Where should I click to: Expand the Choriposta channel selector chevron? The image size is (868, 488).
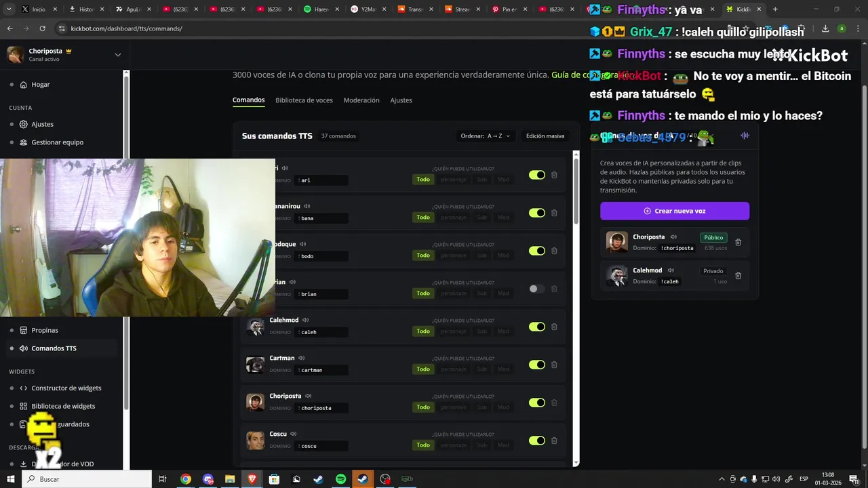[118, 55]
